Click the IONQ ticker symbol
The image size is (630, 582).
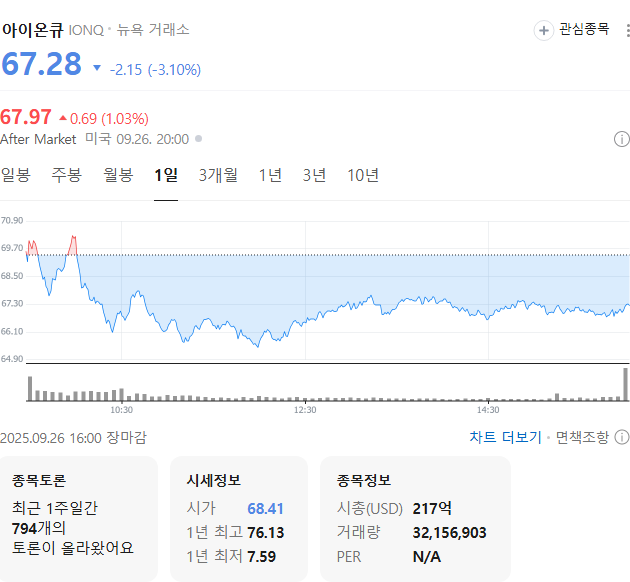pos(86,31)
